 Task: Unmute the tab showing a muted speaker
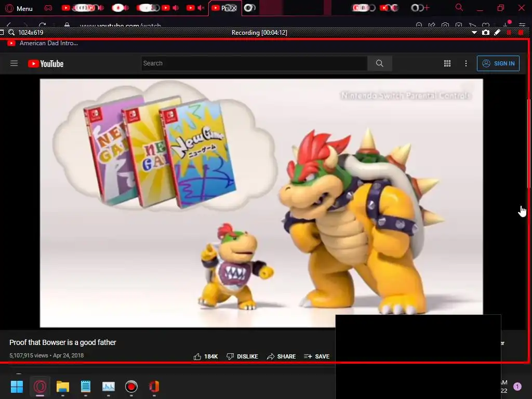coord(201,8)
